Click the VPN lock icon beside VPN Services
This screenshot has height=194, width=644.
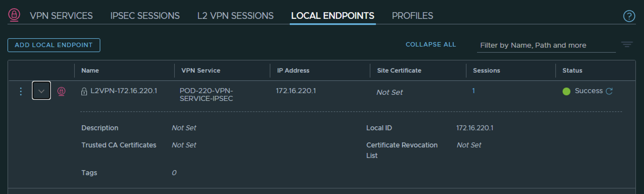click(x=14, y=15)
